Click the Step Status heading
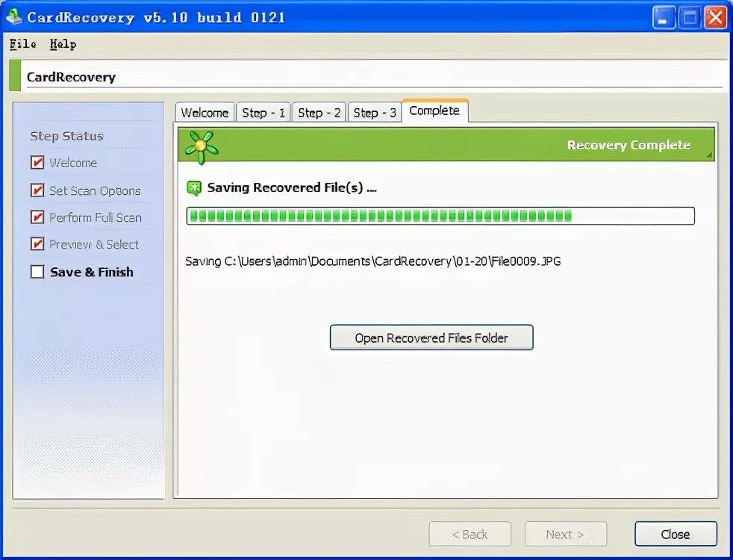This screenshot has height=560, width=733. tap(67, 136)
